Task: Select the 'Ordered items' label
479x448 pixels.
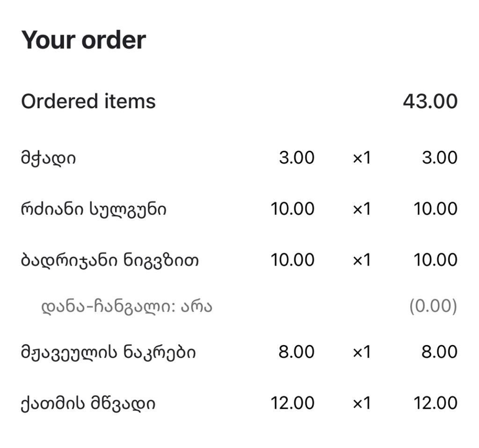Action: 88,101
